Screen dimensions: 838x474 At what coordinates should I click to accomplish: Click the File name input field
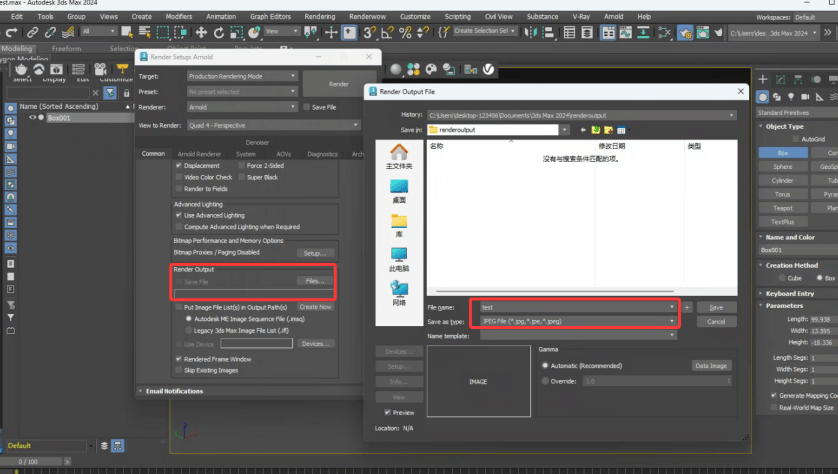click(x=578, y=307)
